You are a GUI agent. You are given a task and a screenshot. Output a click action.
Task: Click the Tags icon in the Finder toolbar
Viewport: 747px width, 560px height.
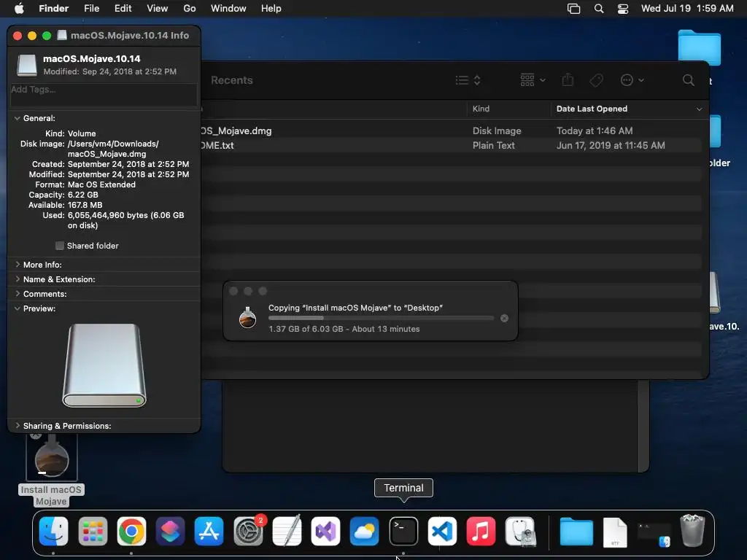click(x=596, y=80)
